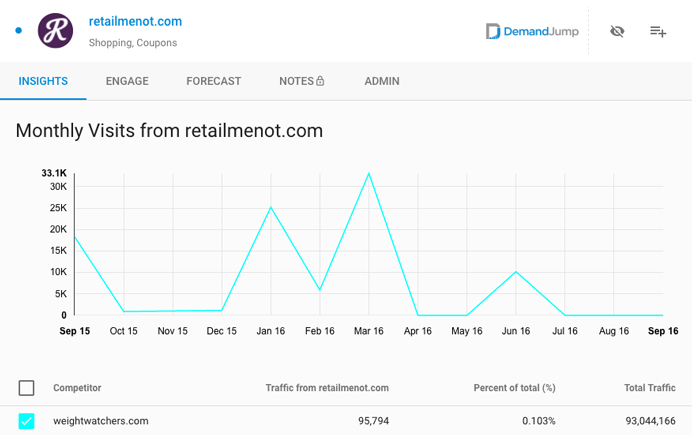Open the locked NOTES tab
This screenshot has width=692, height=435.
coord(301,81)
